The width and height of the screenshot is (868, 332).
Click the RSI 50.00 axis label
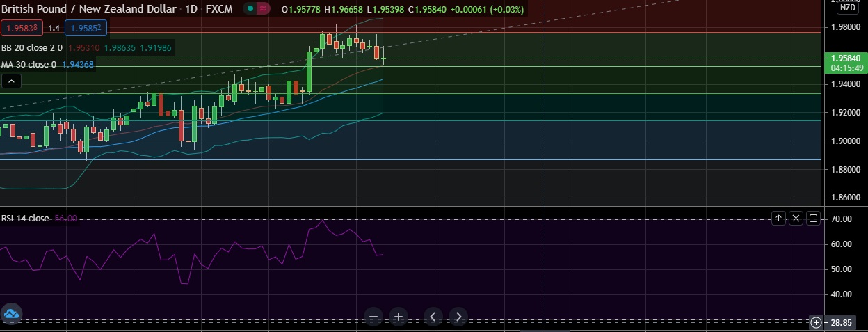842,269
